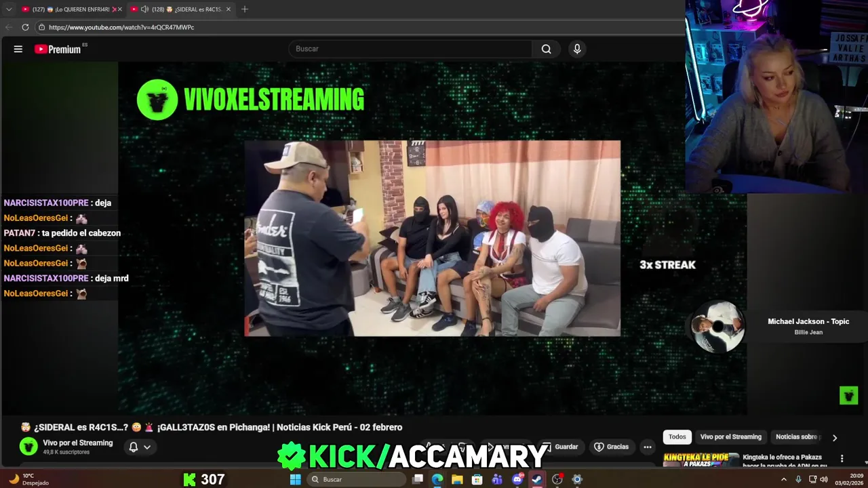Open more actions three-dot button
Viewport: 868px width, 488px height.
point(648,447)
